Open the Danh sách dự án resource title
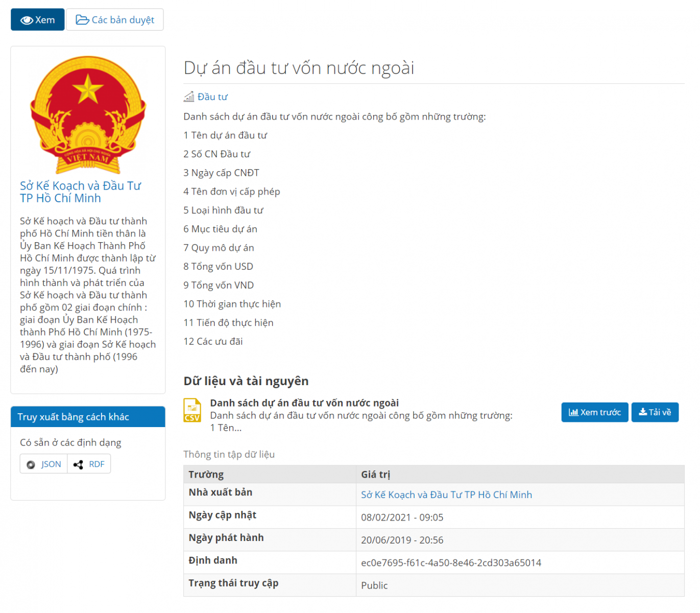 click(304, 403)
